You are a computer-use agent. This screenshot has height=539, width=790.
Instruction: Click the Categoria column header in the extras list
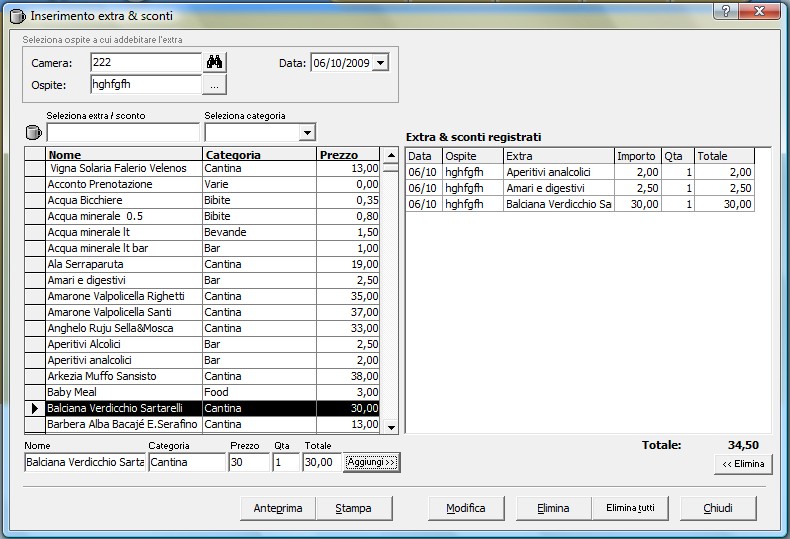click(259, 154)
